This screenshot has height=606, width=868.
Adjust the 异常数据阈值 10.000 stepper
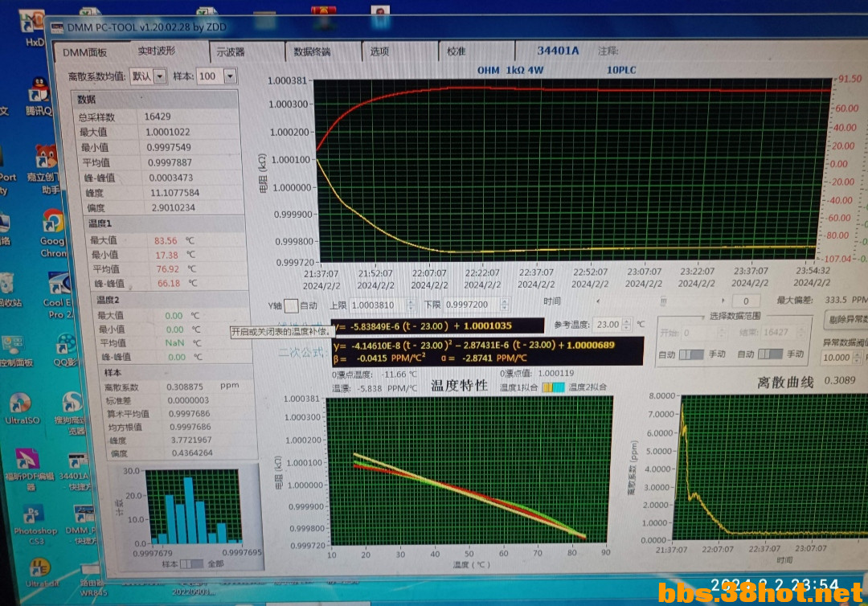857,358
